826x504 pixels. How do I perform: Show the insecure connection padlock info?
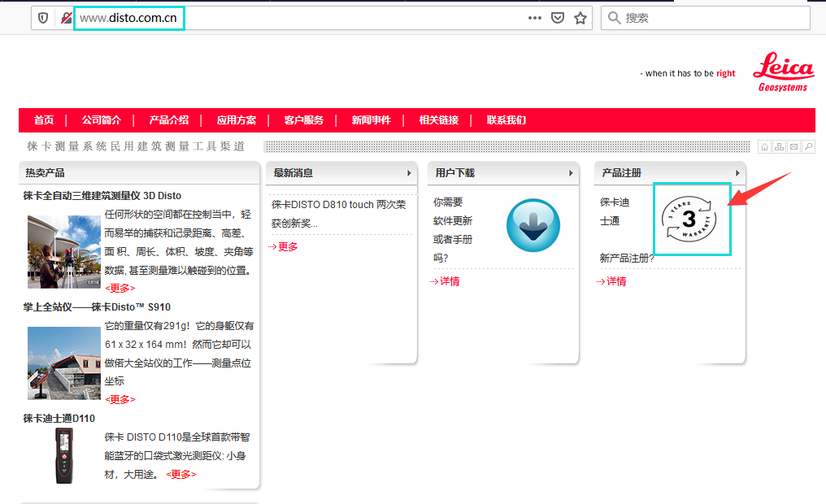click(x=66, y=18)
